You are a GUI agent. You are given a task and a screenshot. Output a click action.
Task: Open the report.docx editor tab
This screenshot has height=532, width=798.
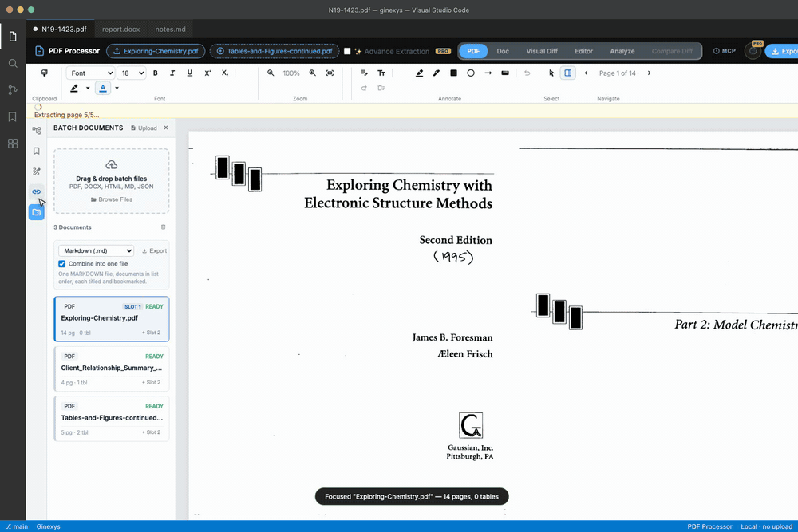coord(120,29)
